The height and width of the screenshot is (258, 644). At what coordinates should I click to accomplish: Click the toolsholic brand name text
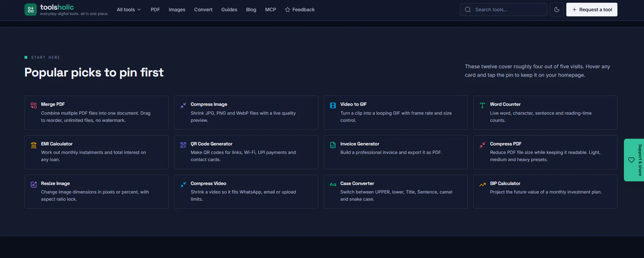(x=57, y=7)
